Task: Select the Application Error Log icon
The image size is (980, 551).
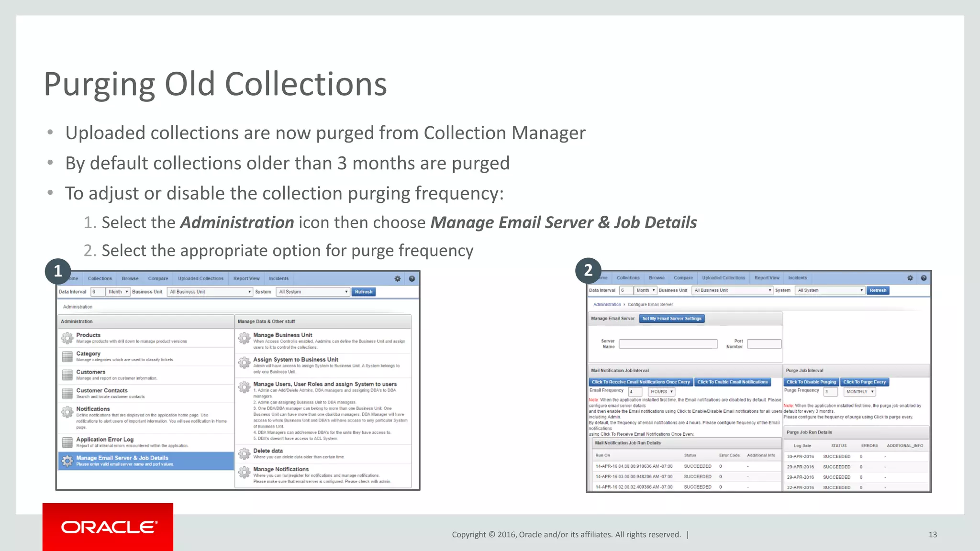Action: pyautogui.click(x=67, y=442)
